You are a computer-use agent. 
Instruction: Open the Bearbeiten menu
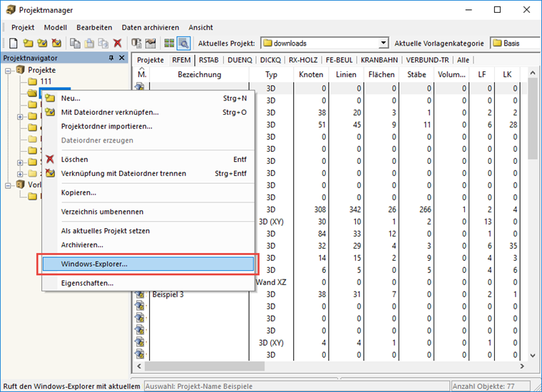[x=94, y=27]
